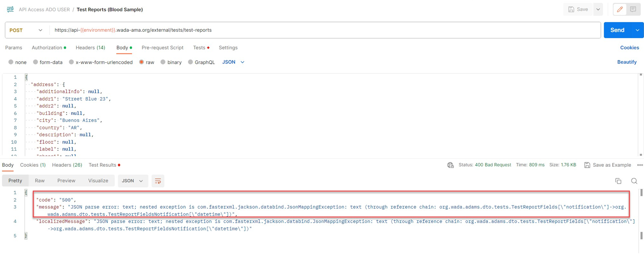
Task: Select x-www-form-urlencoded body type
Action: click(101, 62)
